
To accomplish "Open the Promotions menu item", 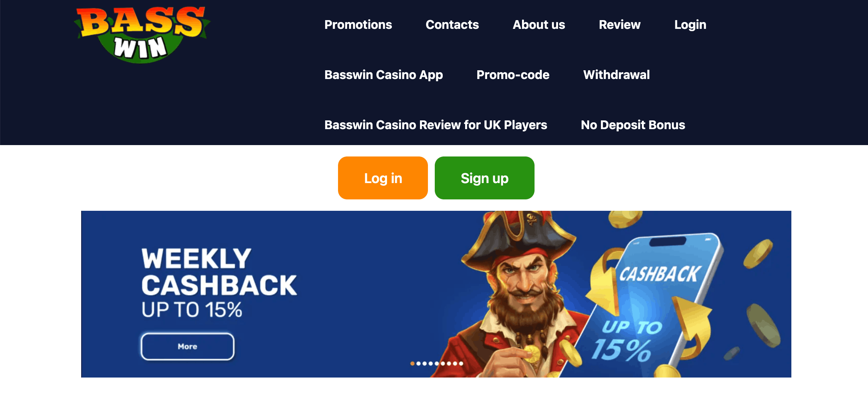I will (358, 25).
